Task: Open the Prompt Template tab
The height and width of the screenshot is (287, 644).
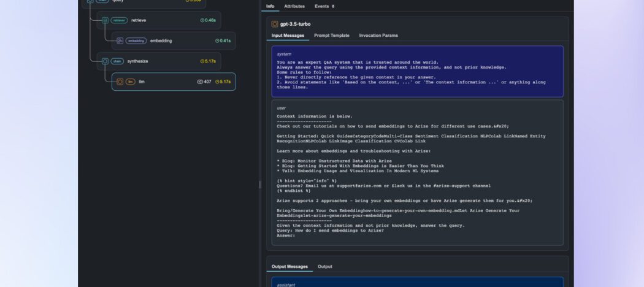Action: pyautogui.click(x=332, y=36)
